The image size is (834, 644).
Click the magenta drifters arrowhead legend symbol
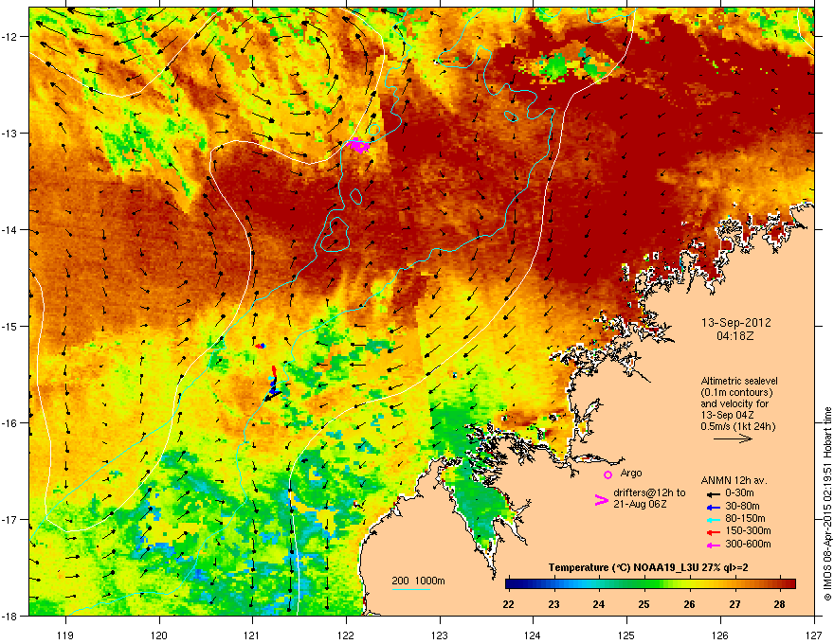[601, 500]
